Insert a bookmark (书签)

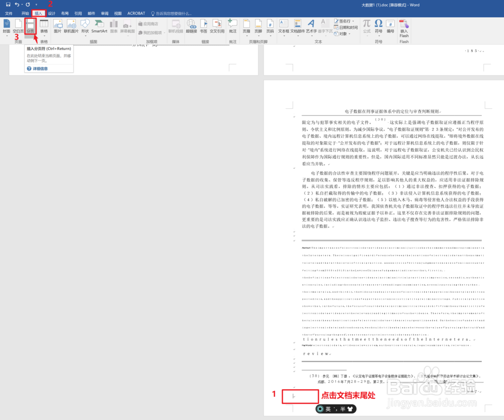[x=204, y=26]
